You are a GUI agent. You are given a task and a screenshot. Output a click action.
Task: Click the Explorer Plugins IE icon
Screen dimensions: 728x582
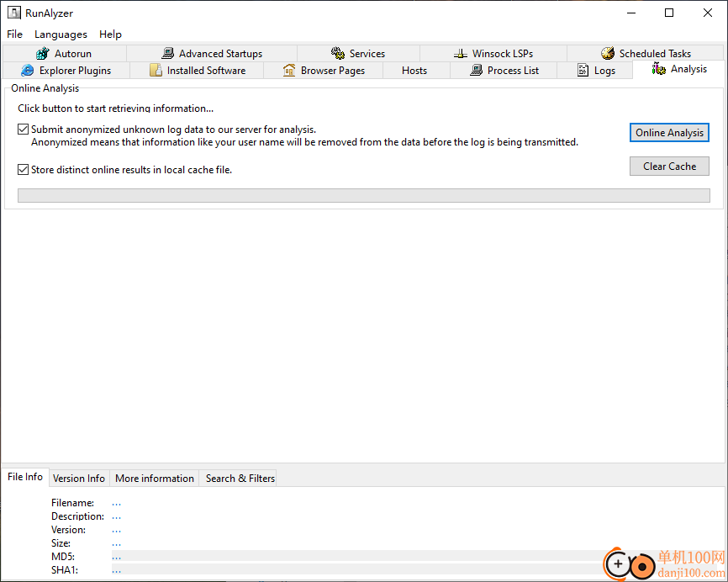pos(28,71)
